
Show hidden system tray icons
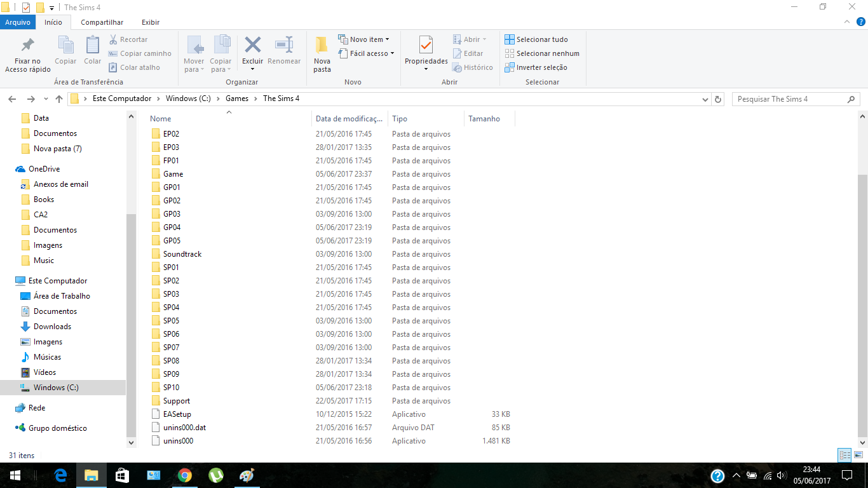pyautogui.click(x=736, y=475)
